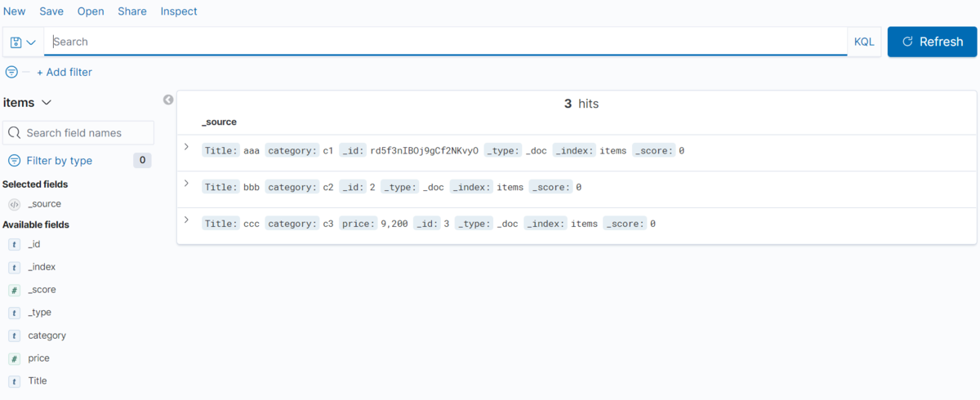The width and height of the screenshot is (980, 400).
Task: Click the _type string type icon
Action: tap(14, 313)
